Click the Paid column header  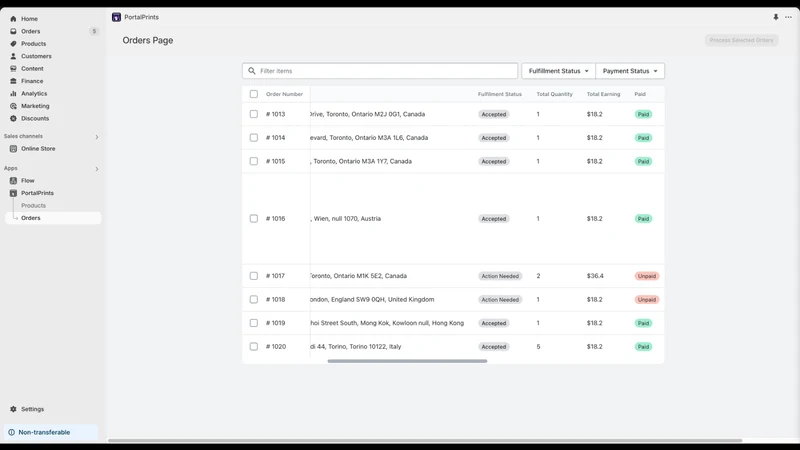pyautogui.click(x=640, y=94)
